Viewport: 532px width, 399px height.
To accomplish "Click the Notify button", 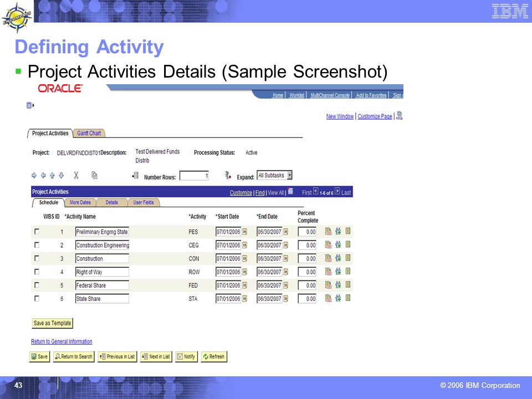I will tap(186, 356).
